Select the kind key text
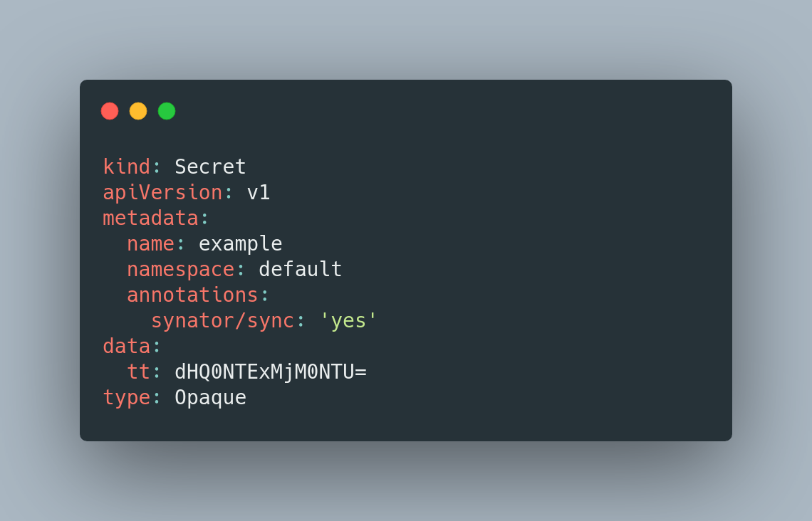Image resolution: width=812 pixels, height=521 pixels. tap(126, 167)
